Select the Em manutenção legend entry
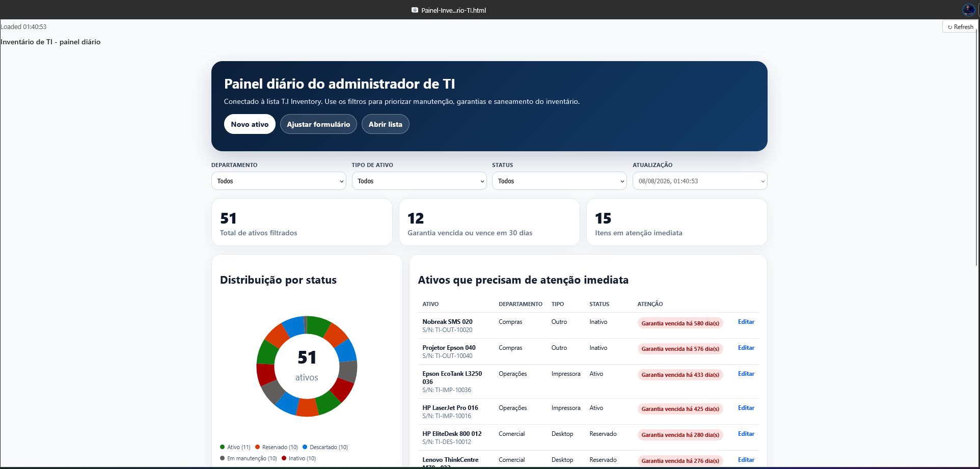 [x=249, y=458]
